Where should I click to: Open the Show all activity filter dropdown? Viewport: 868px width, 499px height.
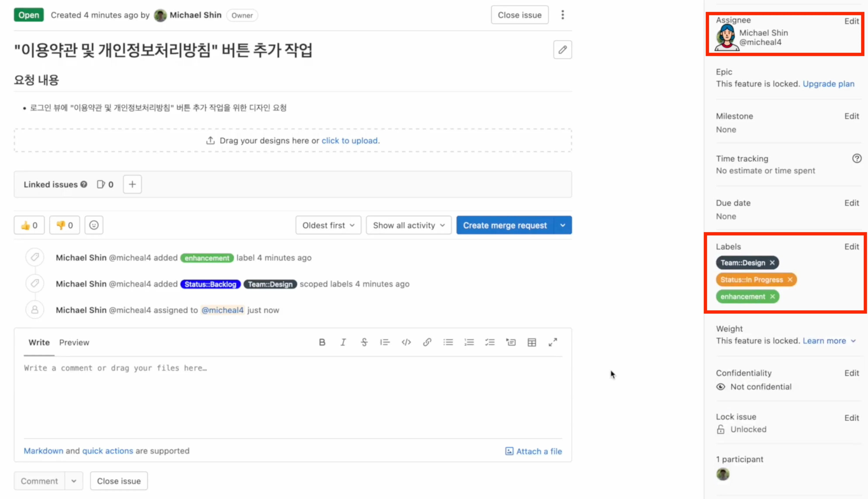coord(408,225)
